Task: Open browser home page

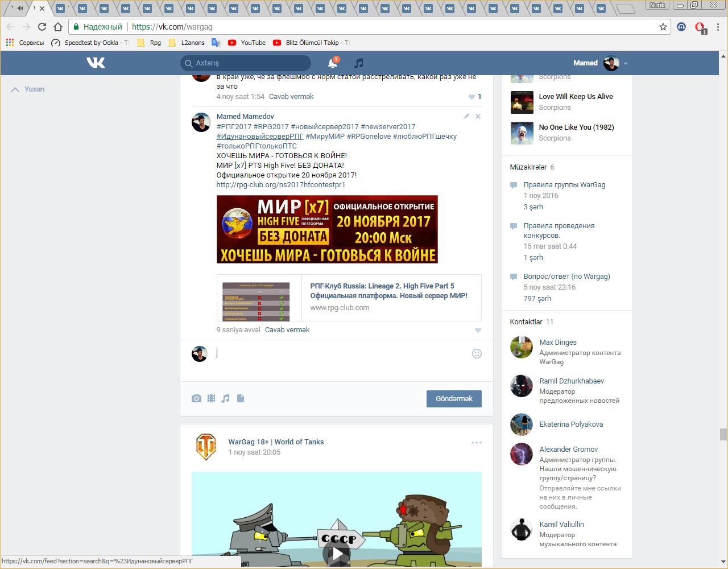Action: click(57, 27)
